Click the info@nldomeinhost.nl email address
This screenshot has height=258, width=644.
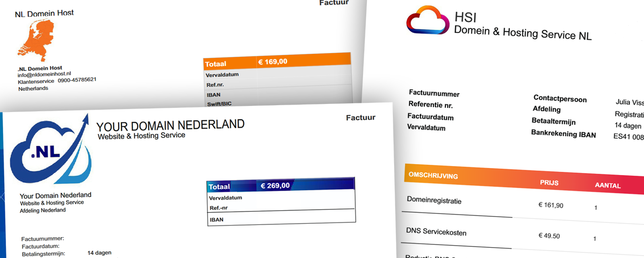(44, 74)
